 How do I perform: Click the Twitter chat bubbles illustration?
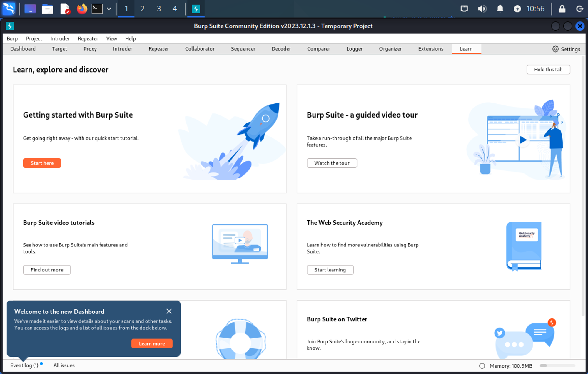[525, 338]
